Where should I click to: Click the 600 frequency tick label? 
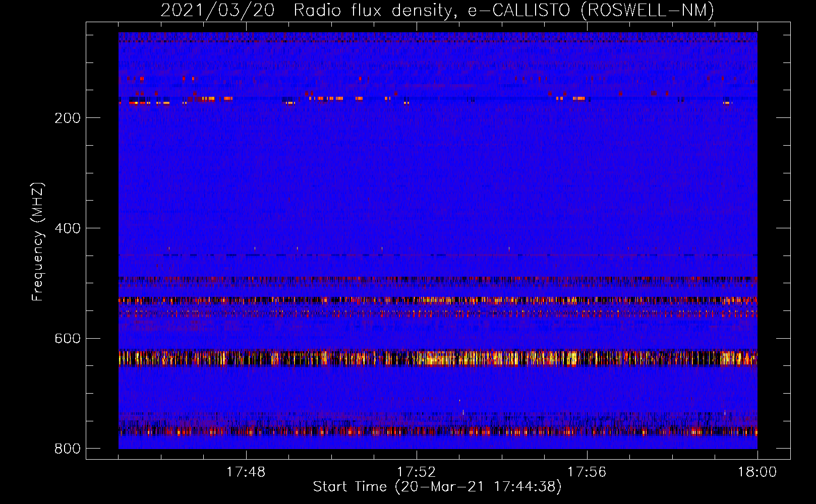coord(68,338)
